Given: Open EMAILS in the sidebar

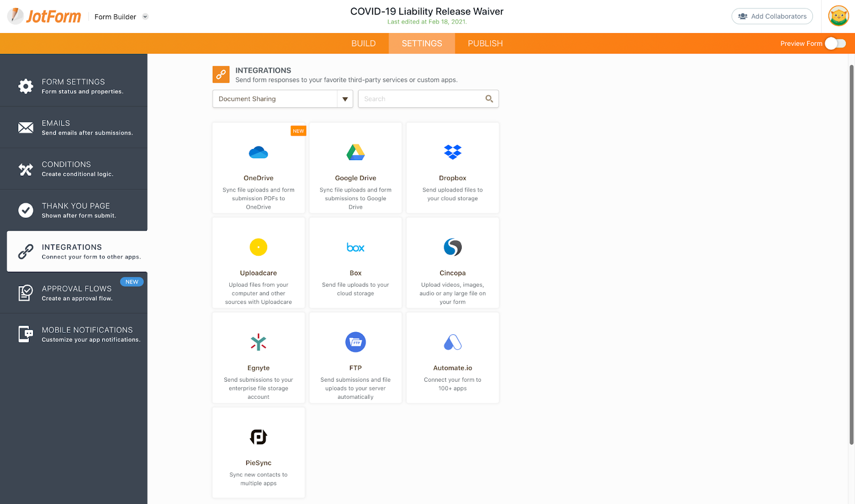Looking at the screenshot, I should [x=74, y=128].
